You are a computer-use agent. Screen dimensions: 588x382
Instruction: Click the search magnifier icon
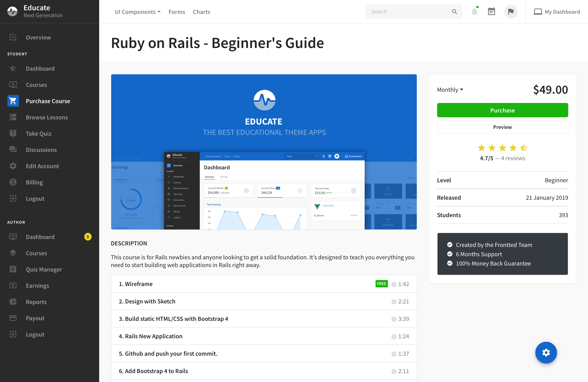pyautogui.click(x=454, y=12)
